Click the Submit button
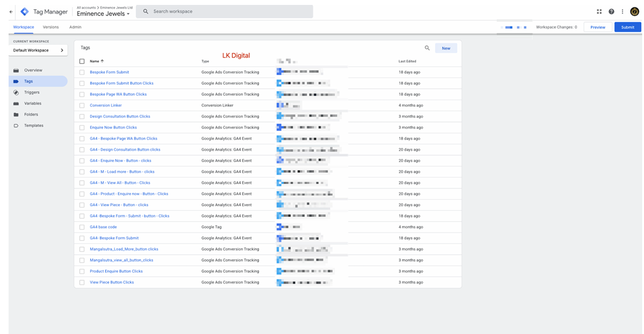The height and width of the screenshot is (334, 644). point(627,27)
